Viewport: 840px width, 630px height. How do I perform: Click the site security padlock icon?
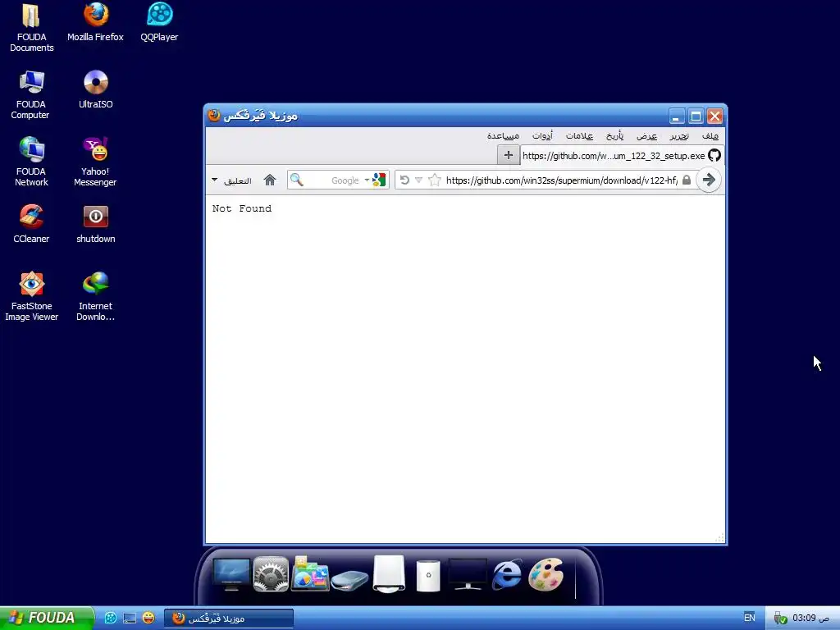[687, 180]
